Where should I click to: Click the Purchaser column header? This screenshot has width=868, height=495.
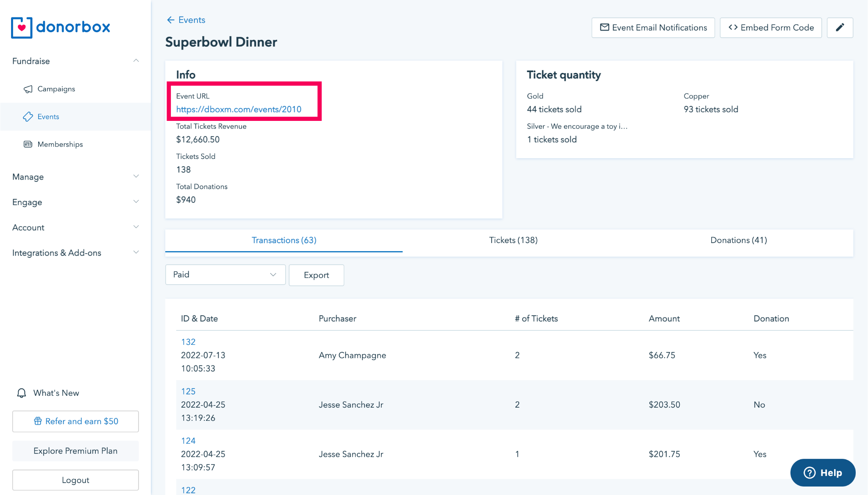(337, 319)
